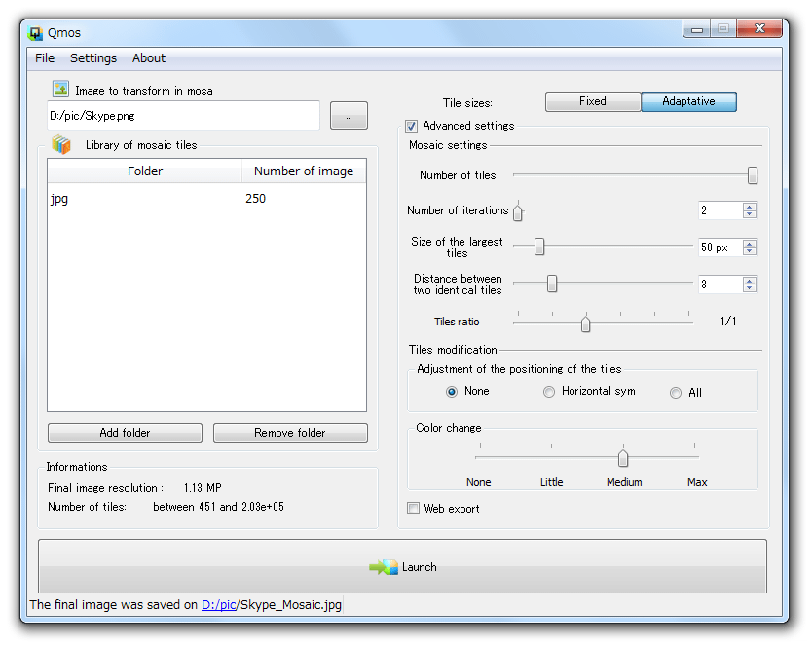Increase Number of iterations with up arrow
The width and height of the screenshot is (812, 646).
(749, 207)
